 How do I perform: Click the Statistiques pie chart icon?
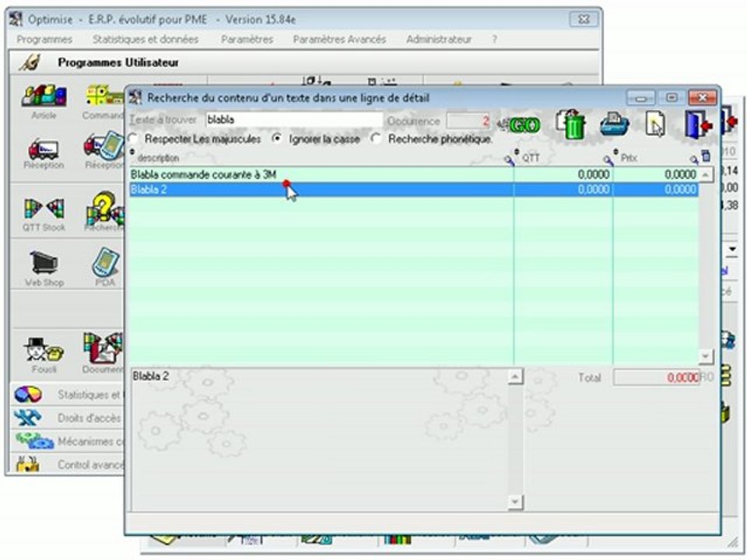tap(28, 394)
